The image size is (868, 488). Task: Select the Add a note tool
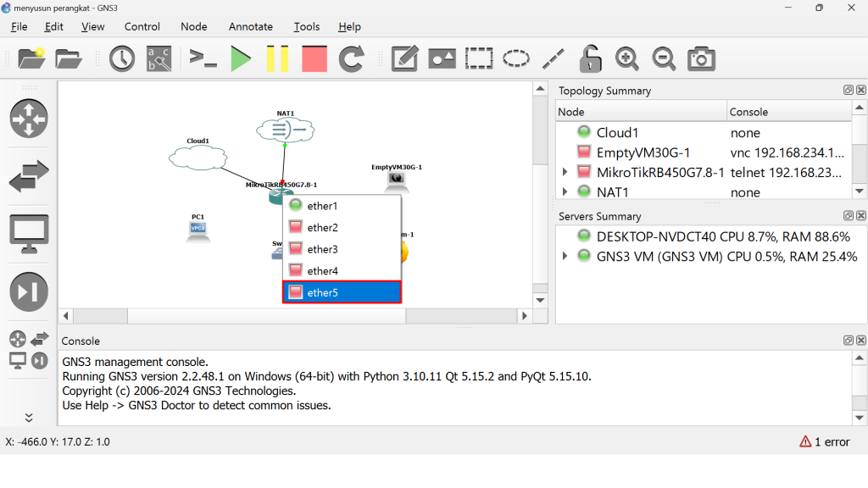(x=404, y=58)
